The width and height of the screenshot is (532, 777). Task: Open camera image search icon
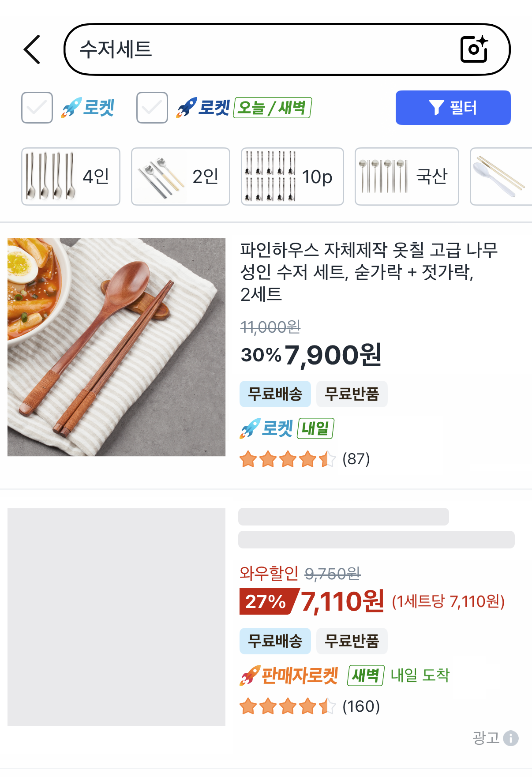[x=474, y=49]
